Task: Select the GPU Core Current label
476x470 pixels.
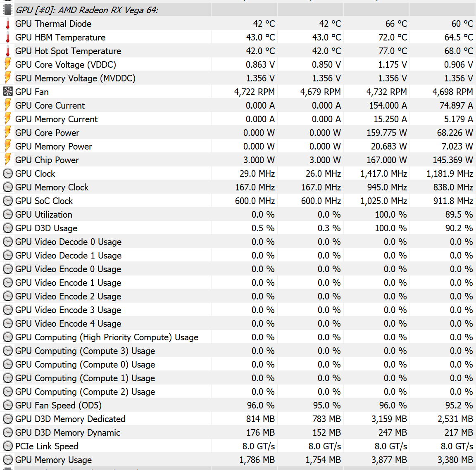Action: coord(50,106)
